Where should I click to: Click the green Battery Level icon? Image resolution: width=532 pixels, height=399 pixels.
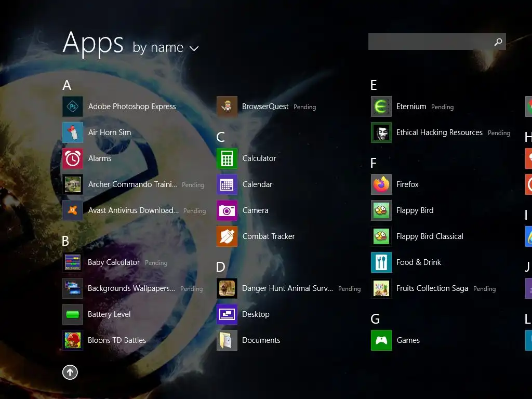coord(73,314)
